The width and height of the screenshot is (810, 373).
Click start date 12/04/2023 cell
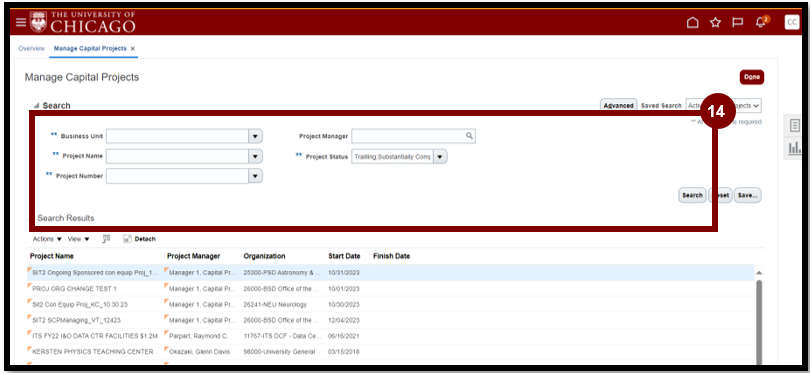click(344, 320)
